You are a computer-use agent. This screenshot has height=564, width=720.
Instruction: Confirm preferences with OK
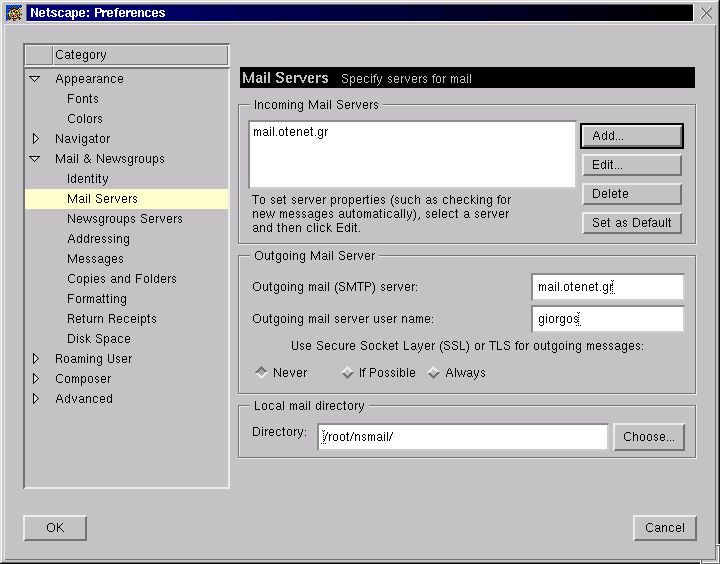pyautogui.click(x=55, y=528)
